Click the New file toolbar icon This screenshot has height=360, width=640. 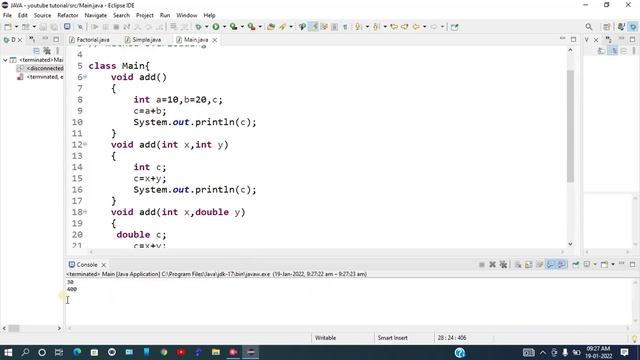pos(8,27)
